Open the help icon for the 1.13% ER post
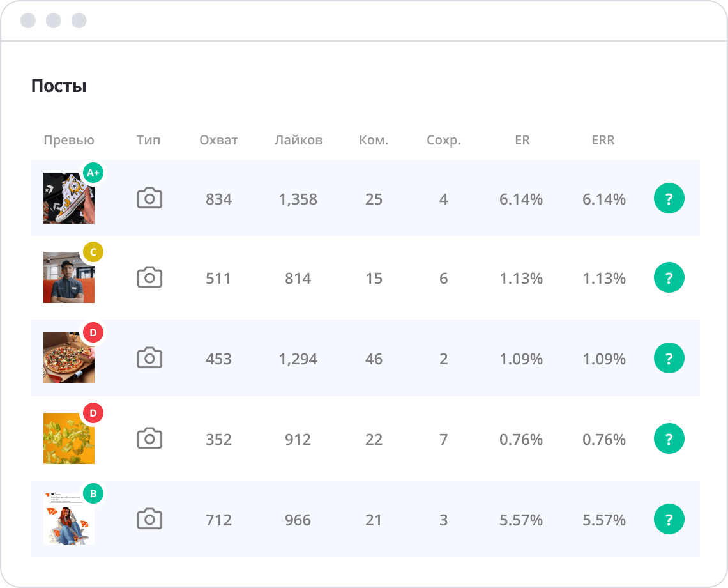728x588 pixels. coord(669,278)
